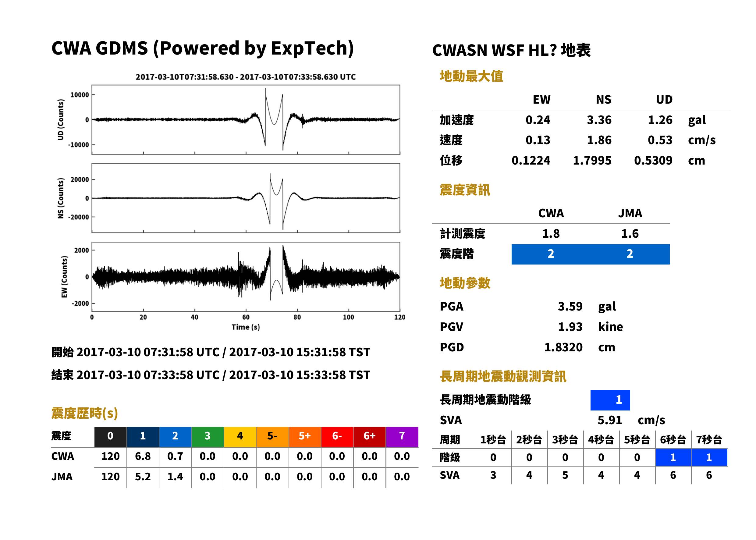Click the EW waveform plot

click(x=246, y=277)
